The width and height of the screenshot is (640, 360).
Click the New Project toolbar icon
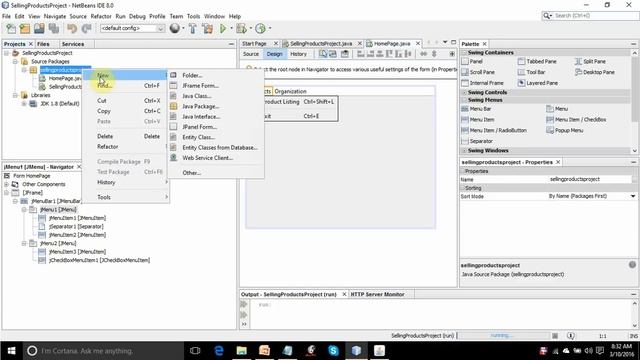[25, 29]
